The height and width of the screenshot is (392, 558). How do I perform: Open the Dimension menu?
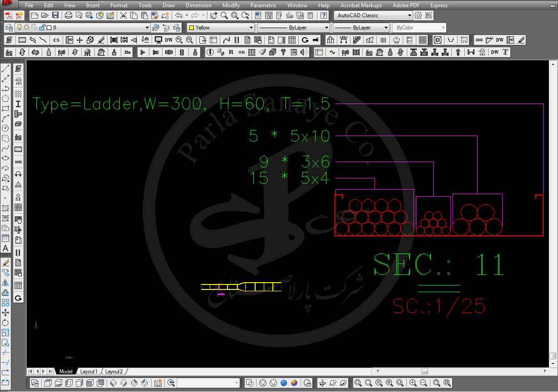(198, 5)
